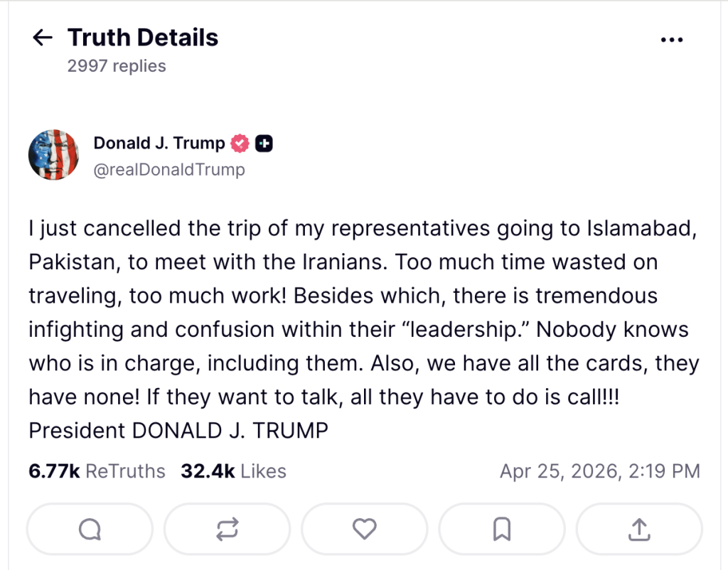Share the post with the upload icon
The width and height of the screenshot is (728, 570).
638,529
